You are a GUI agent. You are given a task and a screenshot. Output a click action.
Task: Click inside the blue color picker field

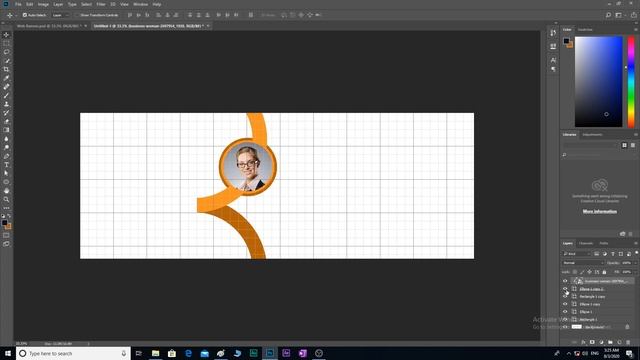(x=598, y=82)
